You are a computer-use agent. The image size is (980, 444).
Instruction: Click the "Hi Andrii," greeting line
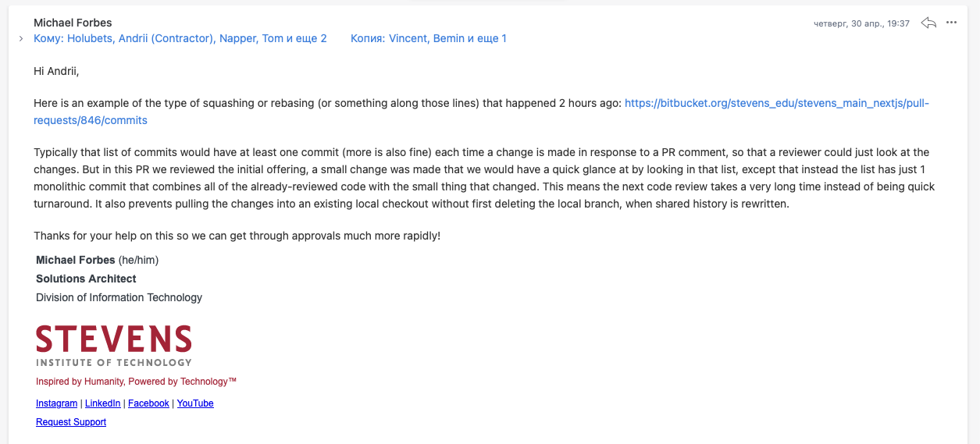(x=56, y=71)
